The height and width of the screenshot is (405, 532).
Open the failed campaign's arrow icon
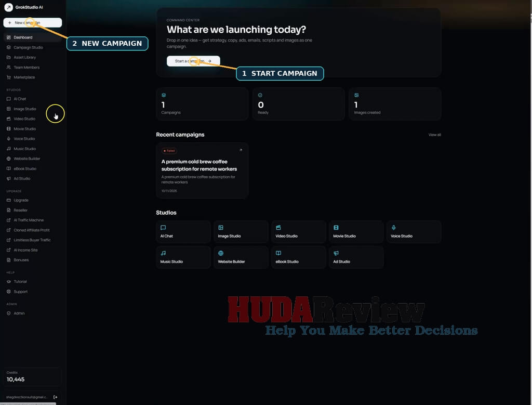click(x=241, y=150)
